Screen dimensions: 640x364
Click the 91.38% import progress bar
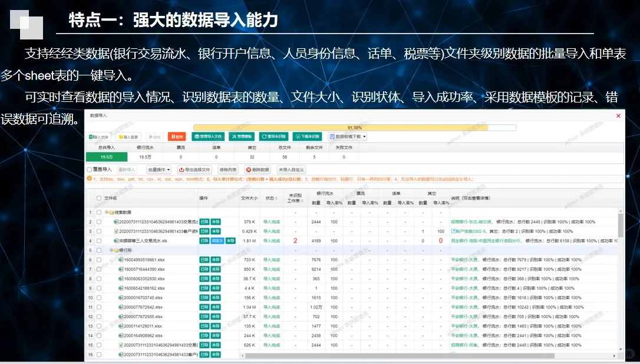coord(354,128)
